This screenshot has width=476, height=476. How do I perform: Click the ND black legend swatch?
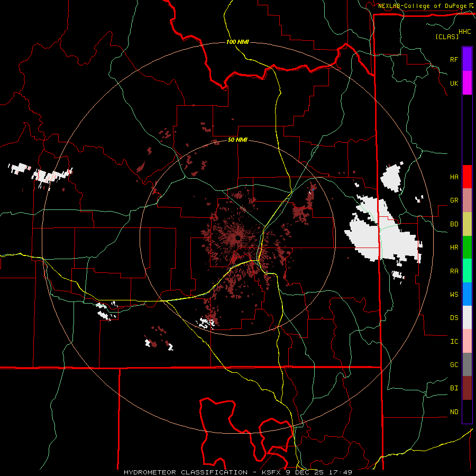[467, 411]
